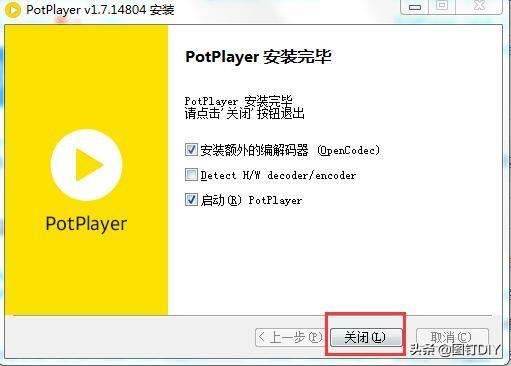Click the PotPlayer wordmark on the yellow panel
Screen dimensions: 511x366
coord(86,224)
